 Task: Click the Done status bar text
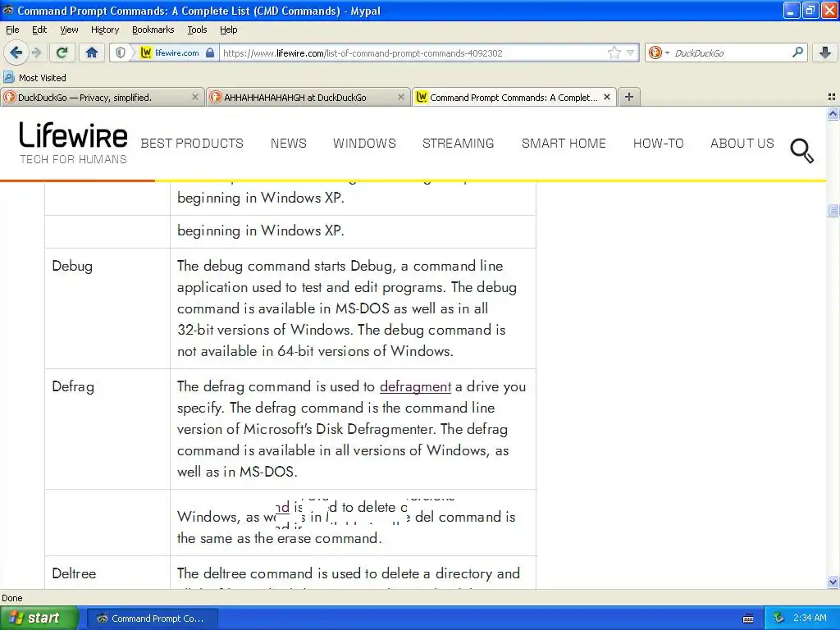point(12,598)
